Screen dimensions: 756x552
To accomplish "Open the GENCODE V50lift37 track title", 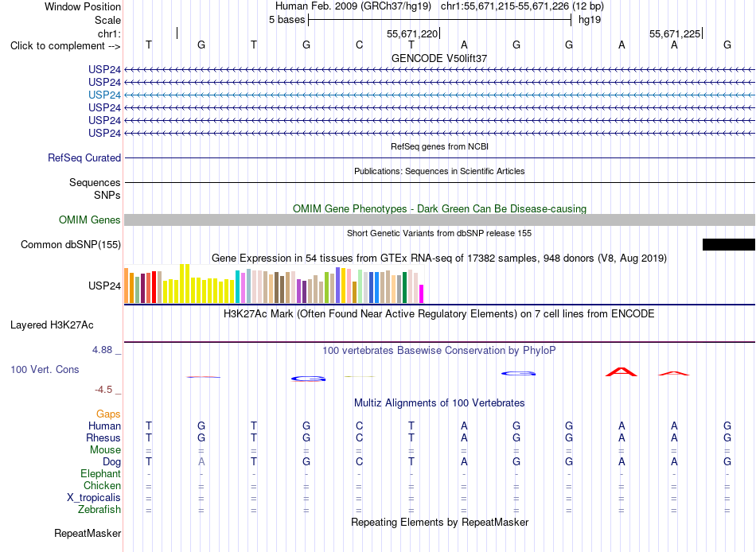I will pos(439,58).
